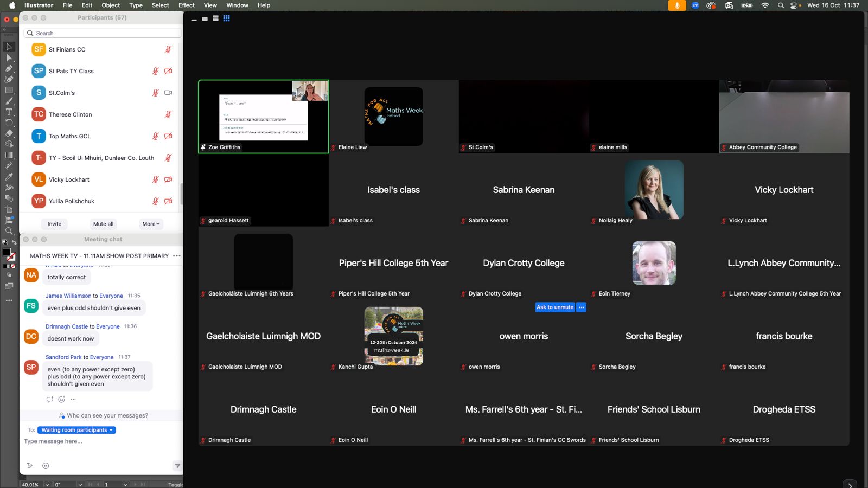Click the Fill color swatch
The height and width of the screenshot is (488, 868).
click(7, 252)
